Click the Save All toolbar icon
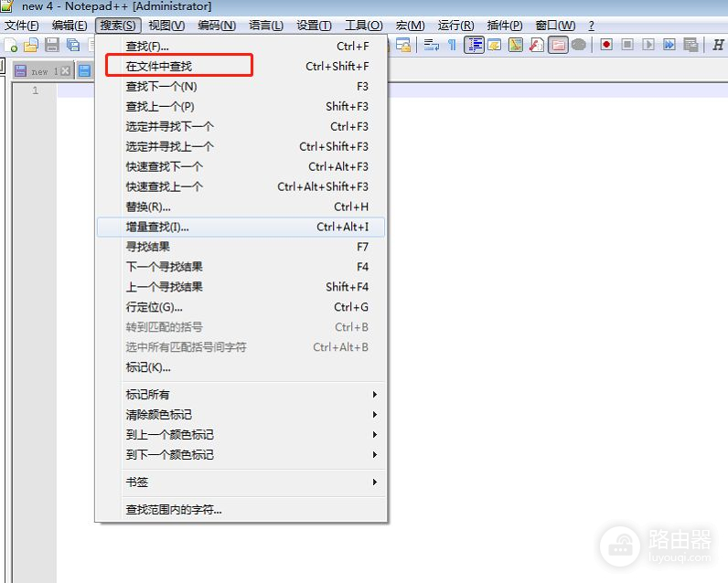This screenshot has width=728, height=583. point(72,45)
